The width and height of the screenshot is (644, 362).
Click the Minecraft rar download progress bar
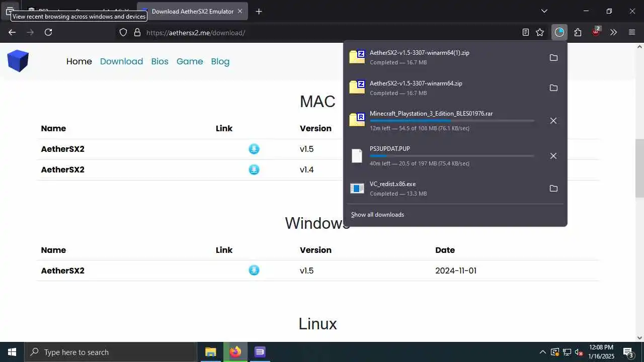452,121
